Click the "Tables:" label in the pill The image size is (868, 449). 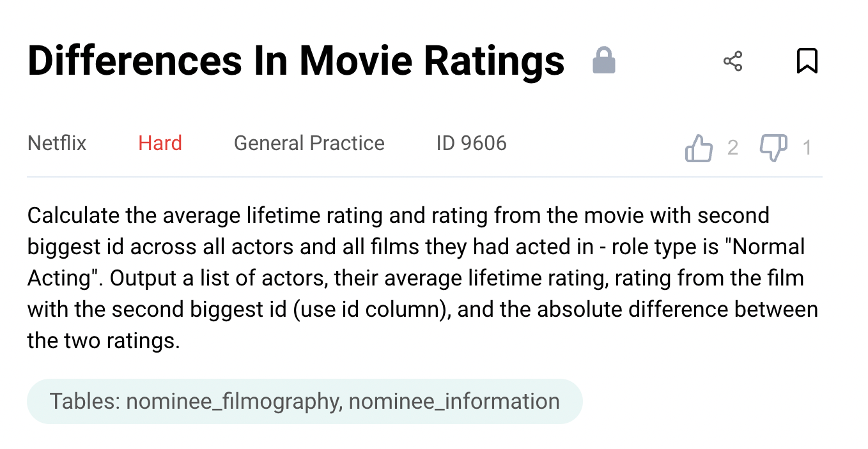(x=85, y=401)
